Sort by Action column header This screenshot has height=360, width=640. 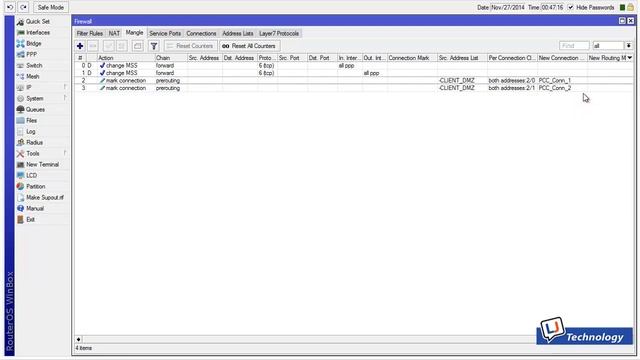(126, 58)
